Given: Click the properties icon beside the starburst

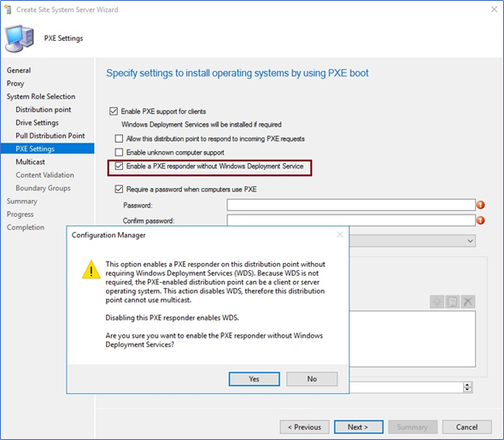Looking at the screenshot, I should 452,302.
